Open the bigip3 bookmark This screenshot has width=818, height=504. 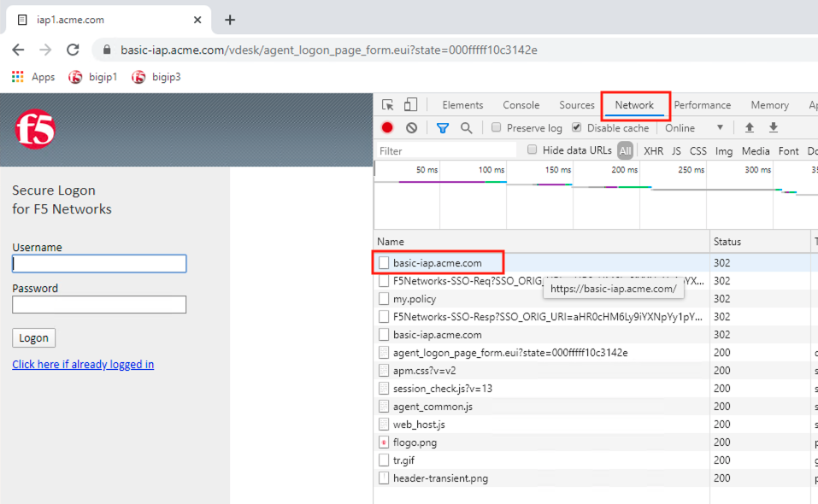(x=156, y=77)
